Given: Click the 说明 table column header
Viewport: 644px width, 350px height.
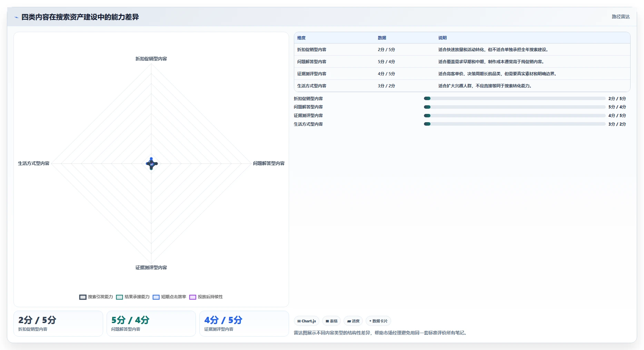Looking at the screenshot, I should pos(443,38).
